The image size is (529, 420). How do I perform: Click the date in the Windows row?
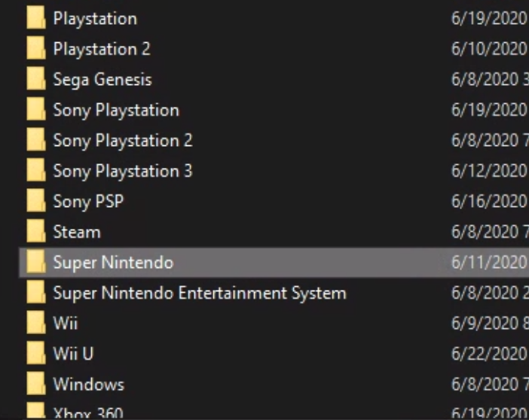coord(490,385)
